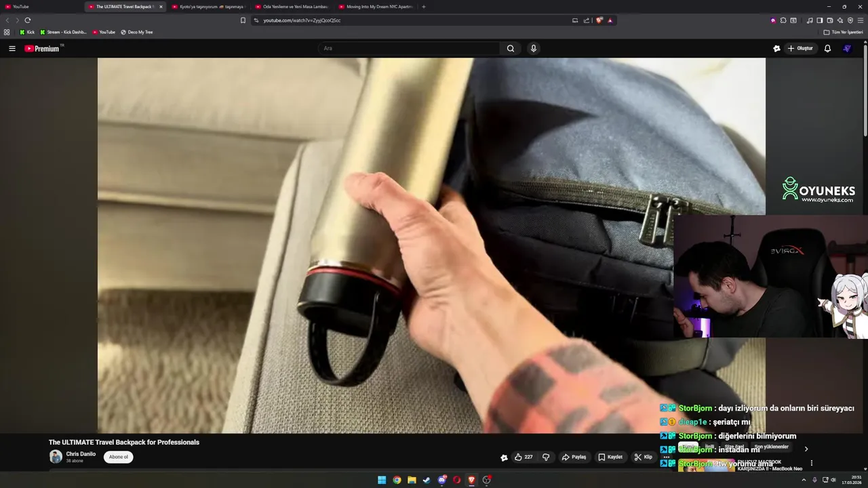Start voice search with microphone icon

tap(534, 48)
